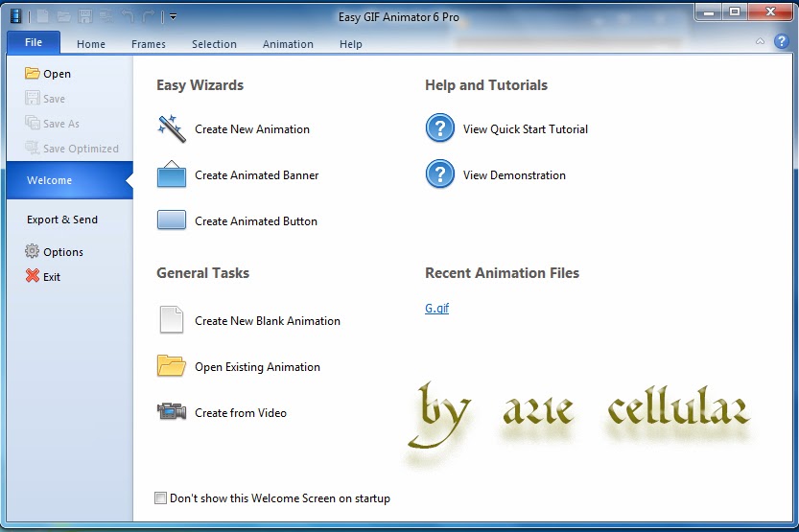This screenshot has width=799, height=532.
Task: Click the Open Existing Animation folder icon
Action: coord(171,365)
